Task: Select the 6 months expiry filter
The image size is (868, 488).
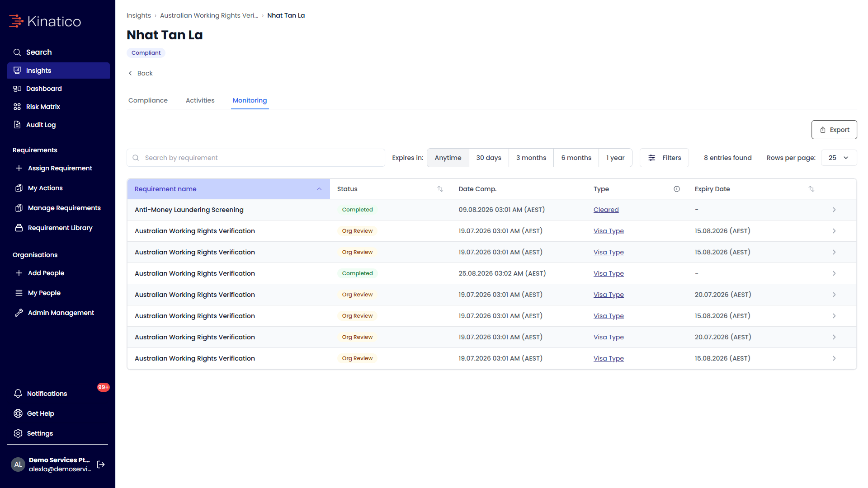Action: (576, 158)
